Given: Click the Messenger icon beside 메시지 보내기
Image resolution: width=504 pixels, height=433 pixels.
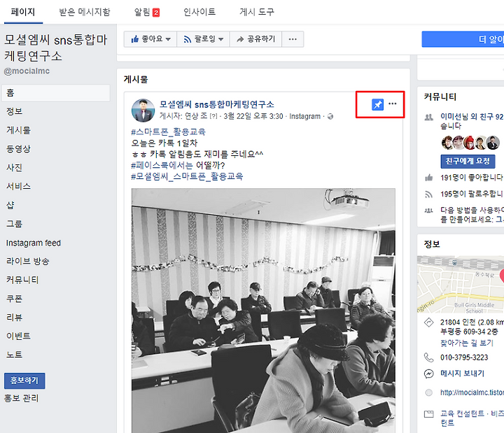Looking at the screenshot, I should pyautogui.click(x=428, y=374).
